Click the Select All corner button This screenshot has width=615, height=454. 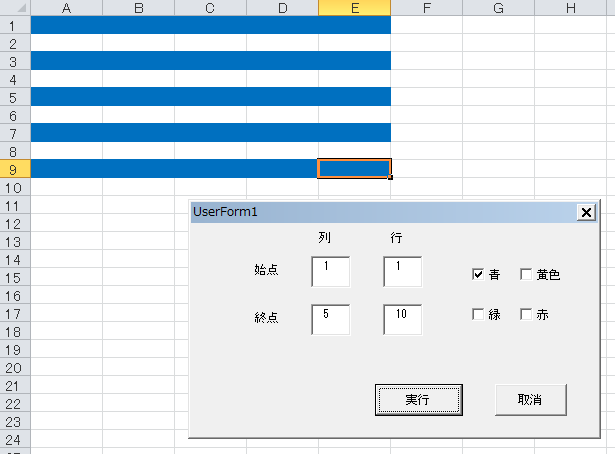pyautogui.click(x=14, y=8)
